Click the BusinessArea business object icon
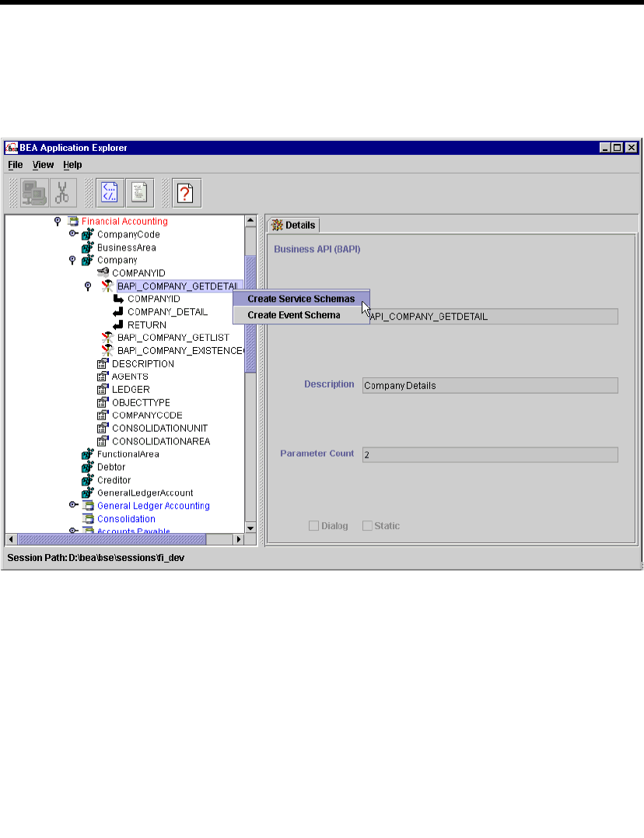 pos(88,247)
